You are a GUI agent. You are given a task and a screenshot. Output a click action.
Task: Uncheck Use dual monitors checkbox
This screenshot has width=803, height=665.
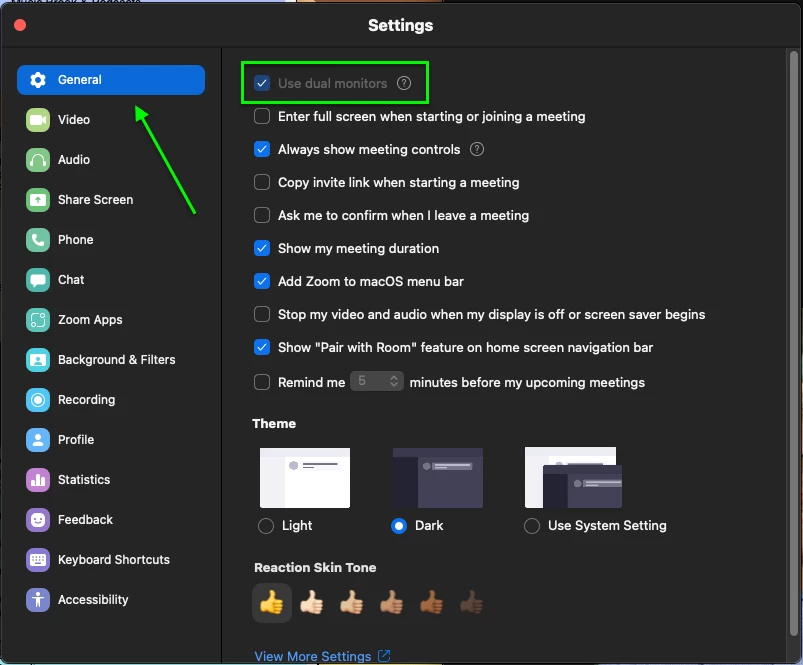262,83
